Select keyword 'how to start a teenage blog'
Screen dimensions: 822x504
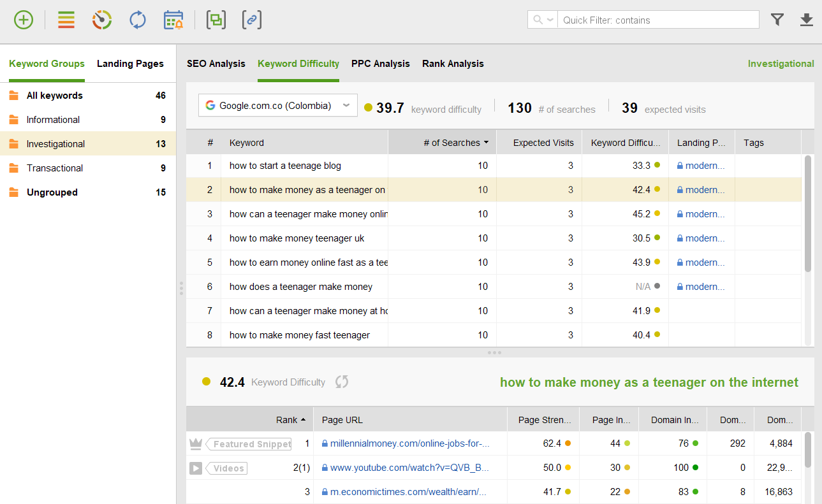click(x=285, y=166)
